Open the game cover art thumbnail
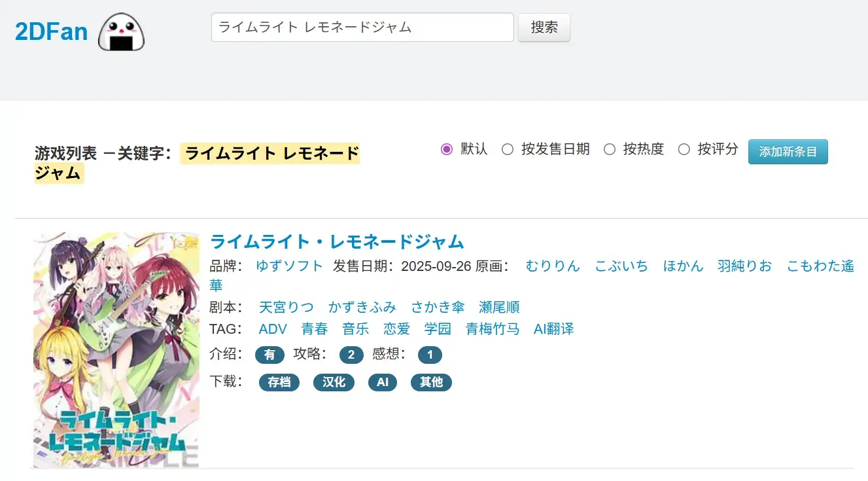868x481 pixels. [x=116, y=350]
